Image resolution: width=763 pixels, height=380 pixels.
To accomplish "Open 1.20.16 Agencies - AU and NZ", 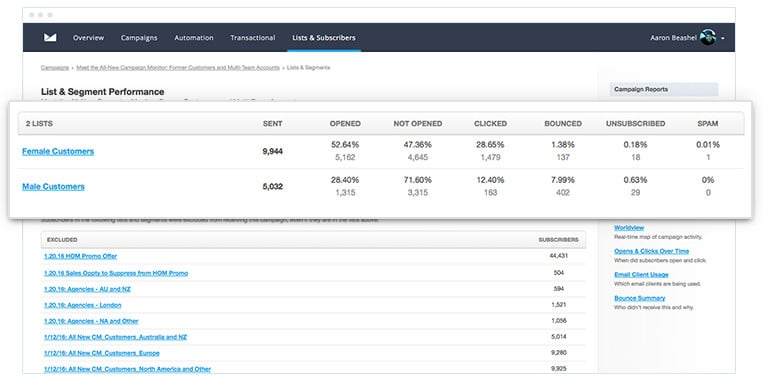I will [87, 289].
